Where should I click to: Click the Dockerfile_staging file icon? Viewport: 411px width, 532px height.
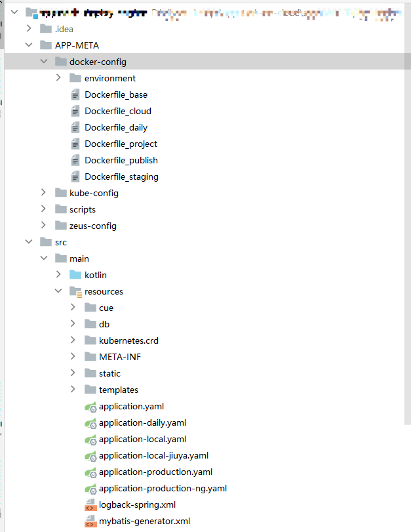coord(75,176)
